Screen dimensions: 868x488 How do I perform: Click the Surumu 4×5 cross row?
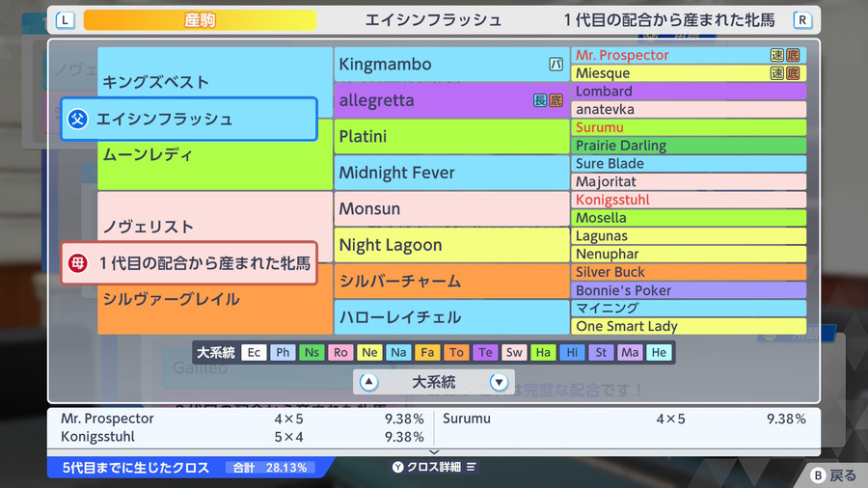tap(624, 419)
